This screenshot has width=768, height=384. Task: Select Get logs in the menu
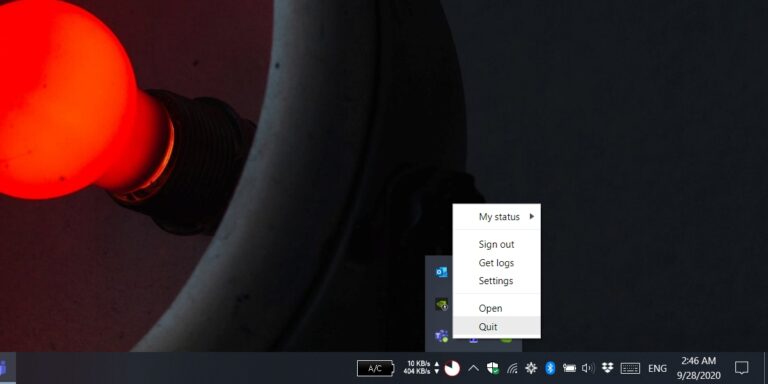[497, 263]
